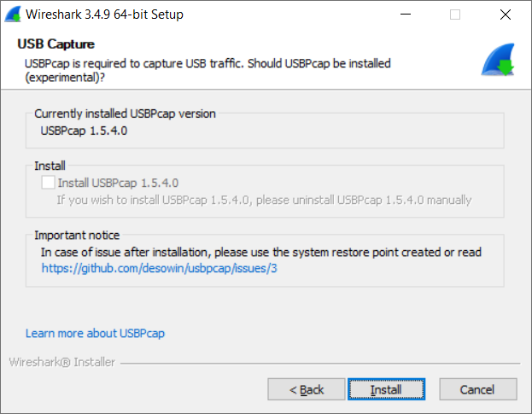This screenshot has height=414, width=532.
Task: Click the Important notice group label
Action: pyautogui.click(x=77, y=236)
